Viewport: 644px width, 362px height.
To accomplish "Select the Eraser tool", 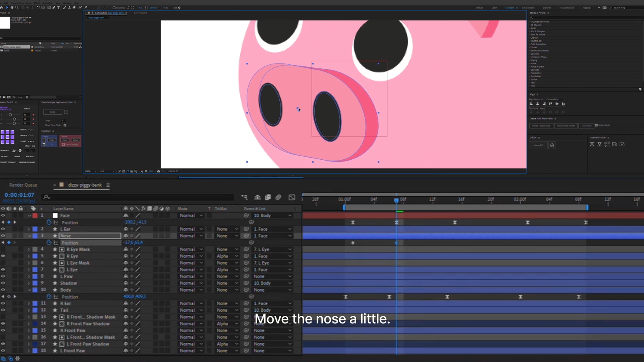I will pyautogui.click(x=74, y=7).
